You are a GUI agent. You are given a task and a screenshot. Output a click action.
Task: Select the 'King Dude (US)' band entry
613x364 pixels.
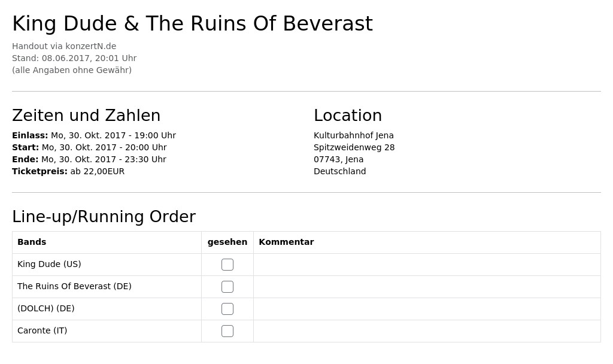click(x=49, y=264)
